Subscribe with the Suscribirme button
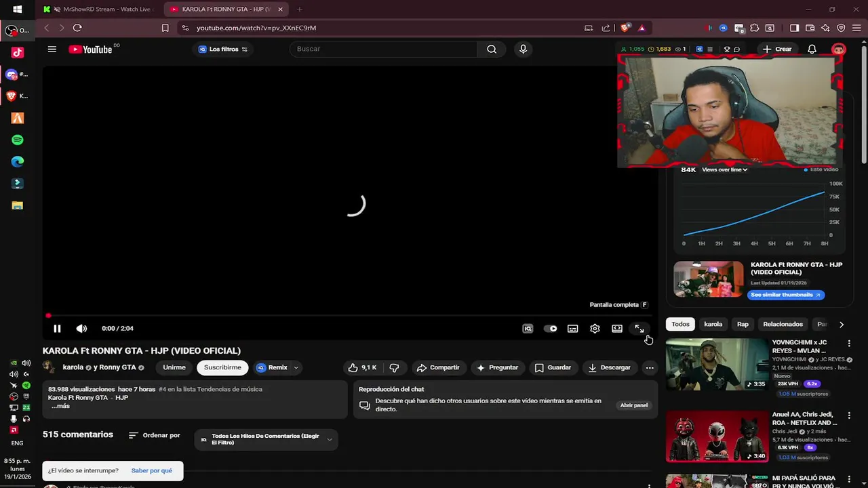This screenshot has height=488, width=868. pos(222,367)
